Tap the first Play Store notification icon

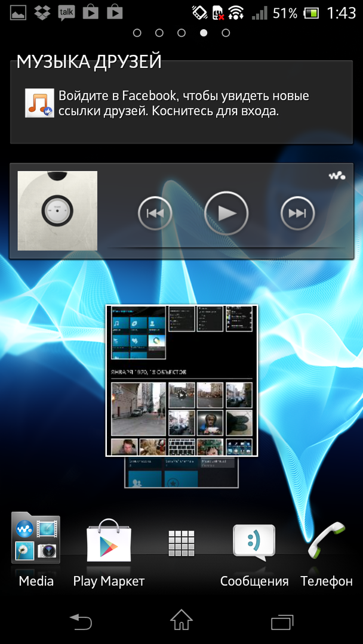click(x=90, y=13)
